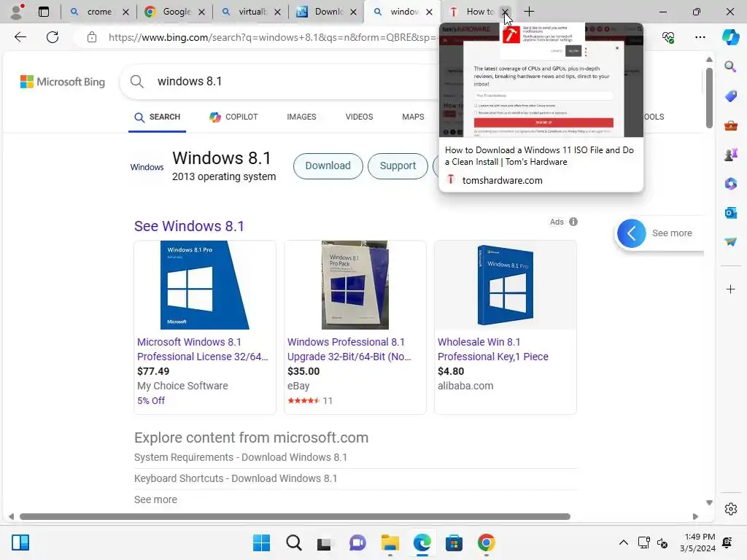Click the network tray icon
Screen dimensions: 747x560
[643, 542]
